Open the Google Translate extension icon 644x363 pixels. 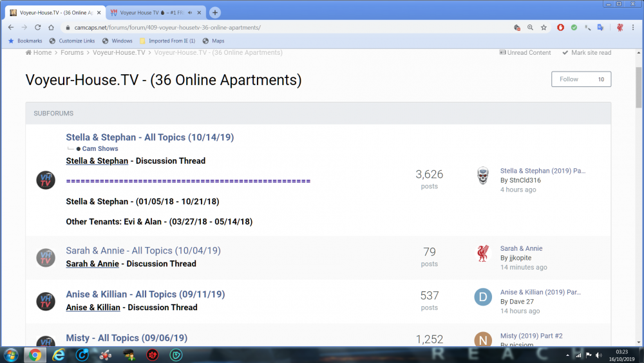tap(600, 28)
